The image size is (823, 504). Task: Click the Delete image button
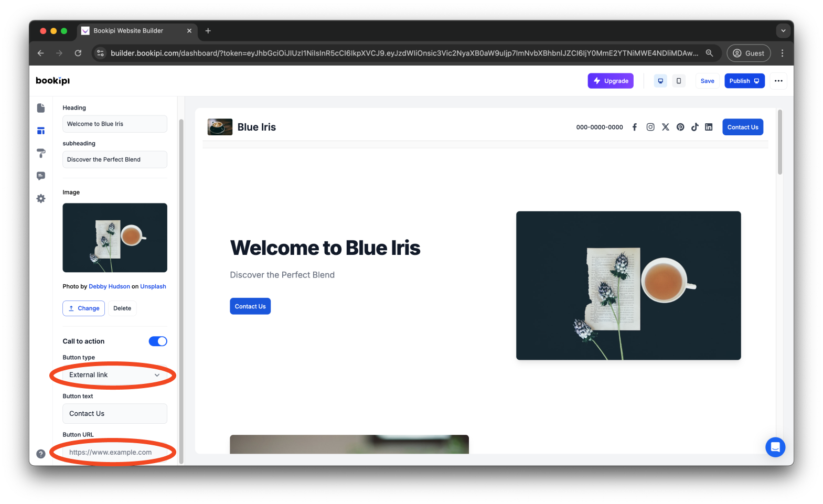click(x=122, y=308)
